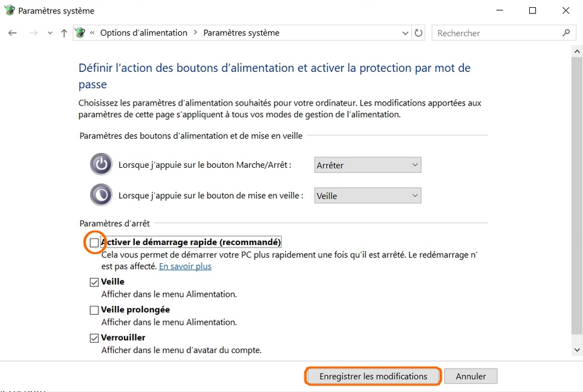Click Enregistrer les modifications button
Screen dimensions: 583x392
click(373, 376)
